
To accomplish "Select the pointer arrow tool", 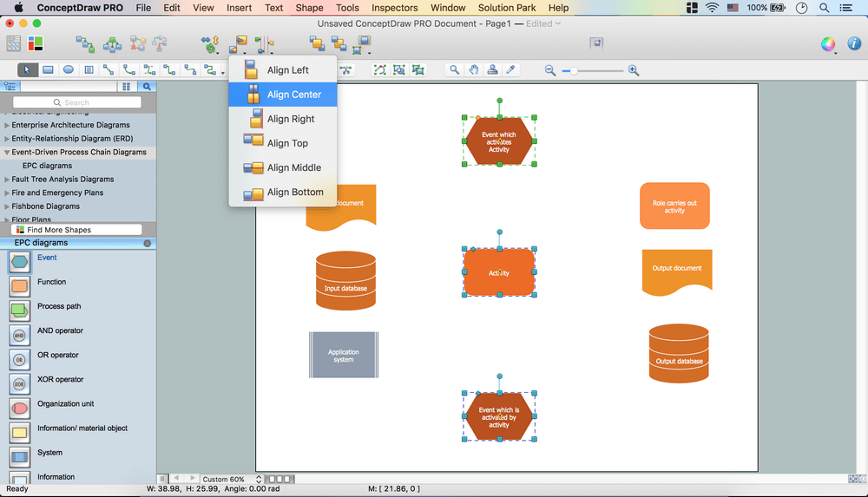I will click(27, 69).
